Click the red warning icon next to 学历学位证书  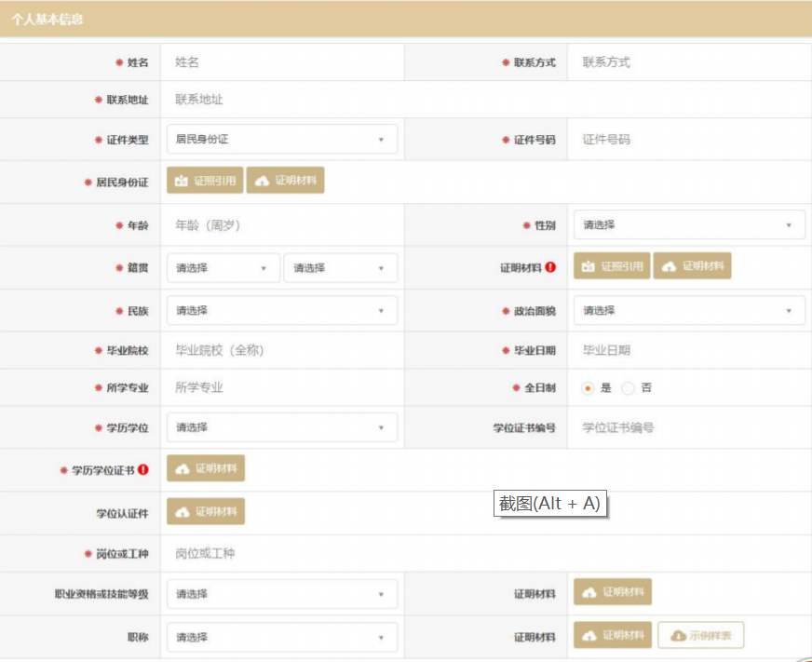tap(143, 470)
